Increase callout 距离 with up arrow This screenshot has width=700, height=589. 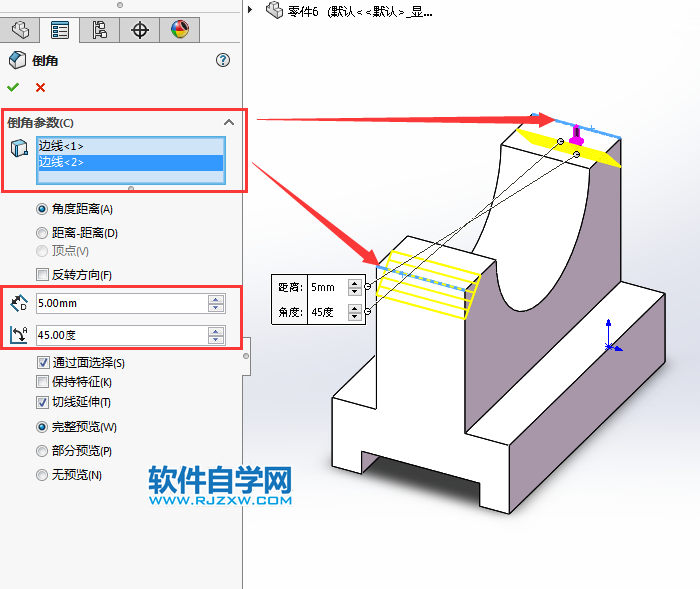tap(354, 283)
